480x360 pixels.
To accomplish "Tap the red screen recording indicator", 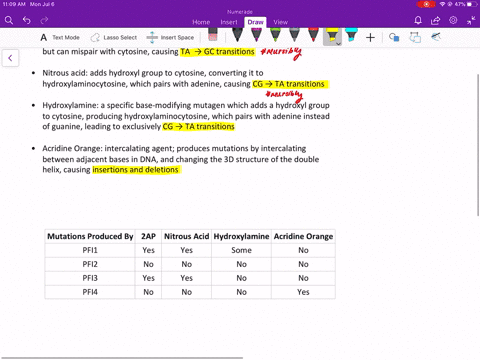I will tap(426, 4).
